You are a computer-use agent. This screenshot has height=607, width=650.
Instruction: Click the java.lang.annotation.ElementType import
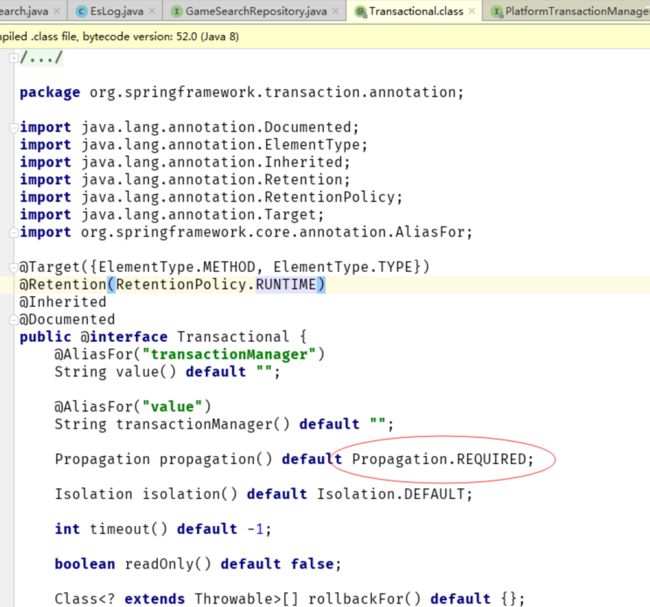click(x=220, y=145)
